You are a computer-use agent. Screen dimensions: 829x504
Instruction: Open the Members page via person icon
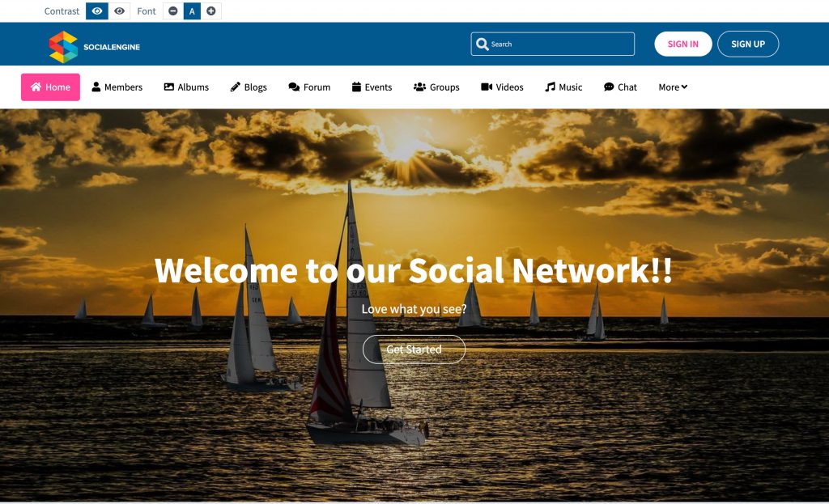[96, 87]
